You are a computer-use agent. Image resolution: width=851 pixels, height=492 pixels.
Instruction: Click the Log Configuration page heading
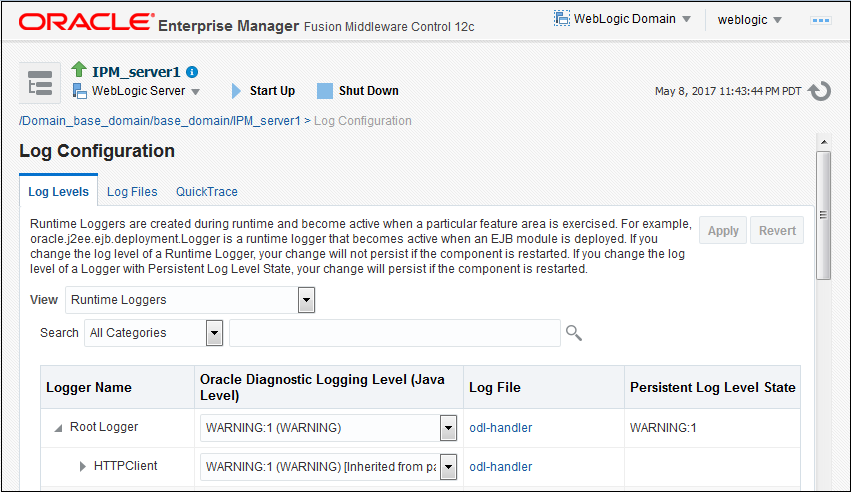97,151
